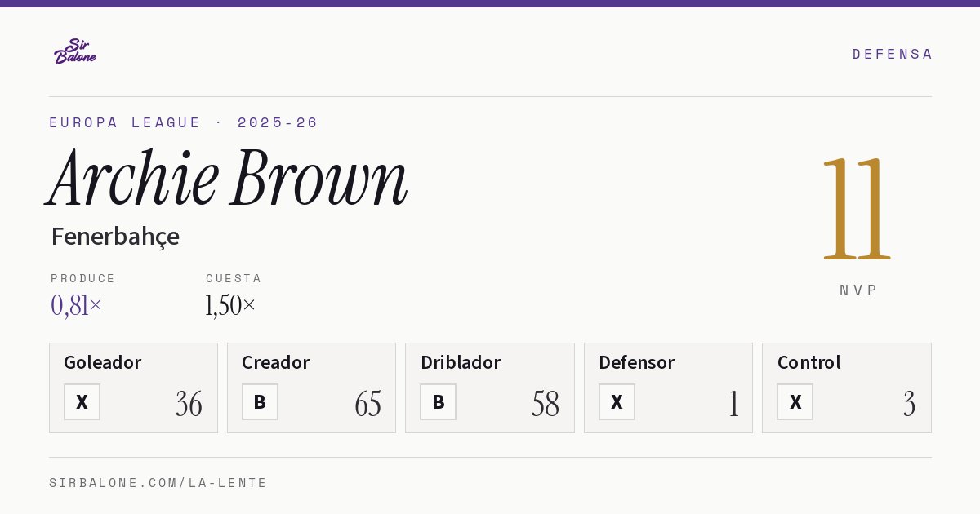
Task: Click the Control score of 3
Action: pyautogui.click(x=909, y=404)
